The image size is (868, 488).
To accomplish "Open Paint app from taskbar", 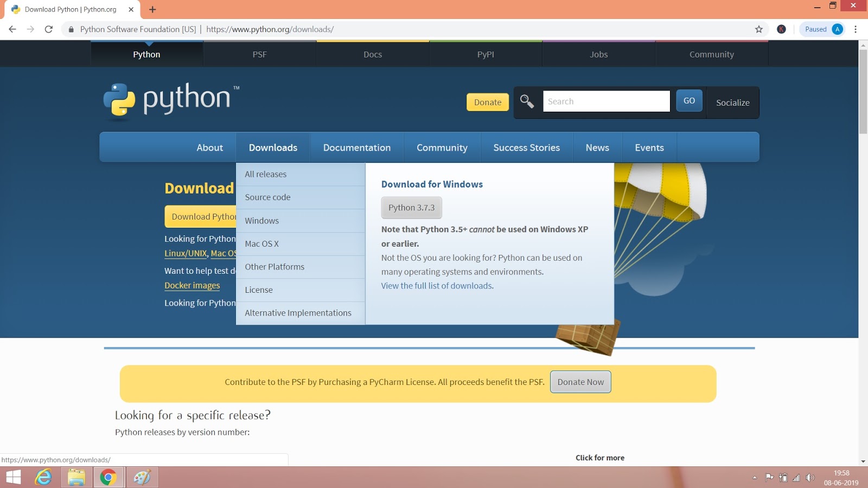I will pos(142,477).
